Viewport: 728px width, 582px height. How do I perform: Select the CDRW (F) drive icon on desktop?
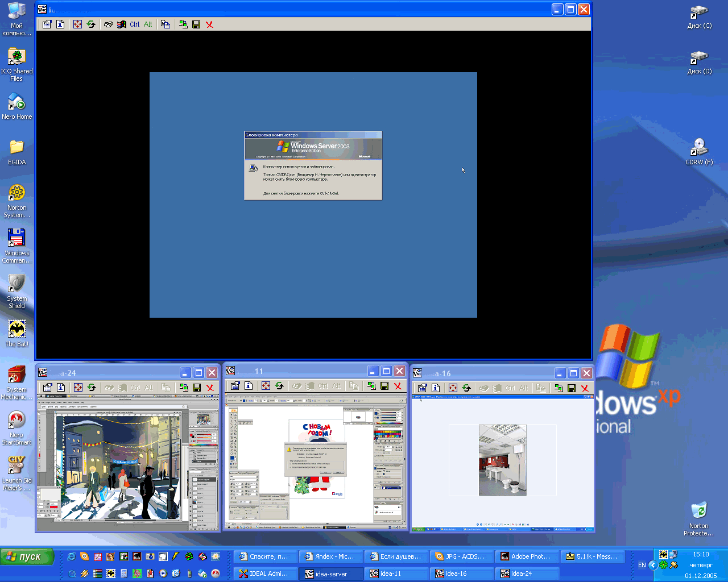(x=699, y=152)
